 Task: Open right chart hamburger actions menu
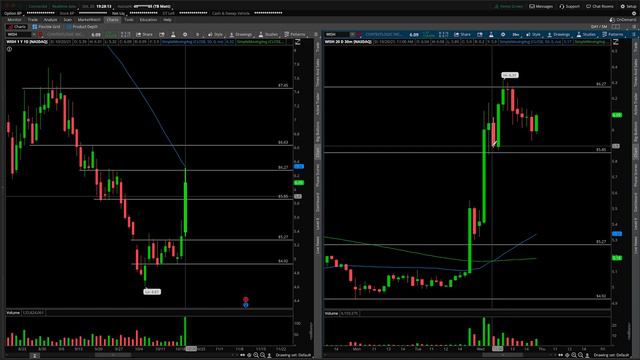click(x=634, y=35)
